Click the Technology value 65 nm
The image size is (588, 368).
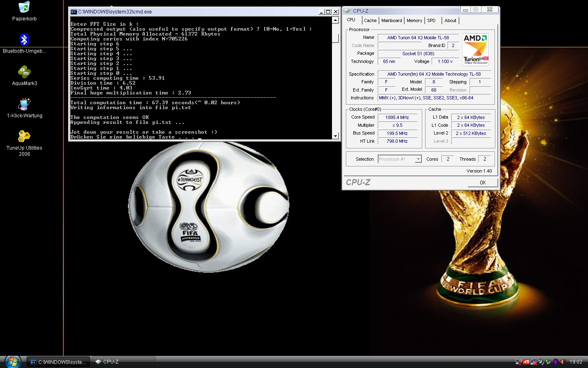[x=389, y=61]
